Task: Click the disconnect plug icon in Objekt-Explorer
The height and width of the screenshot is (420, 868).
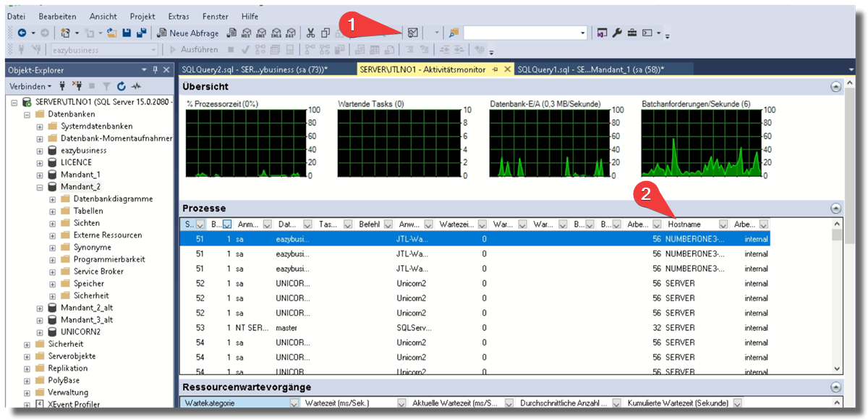Action: (x=77, y=86)
